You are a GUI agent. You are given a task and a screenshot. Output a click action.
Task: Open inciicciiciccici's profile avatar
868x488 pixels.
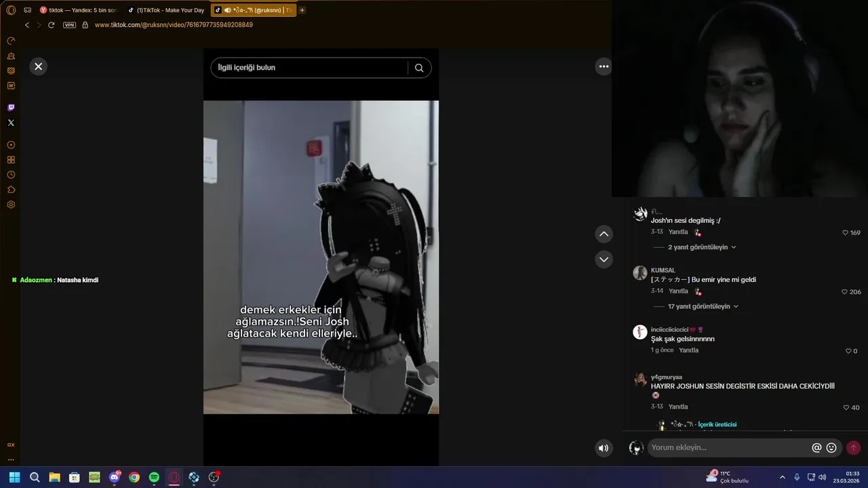pyautogui.click(x=639, y=332)
